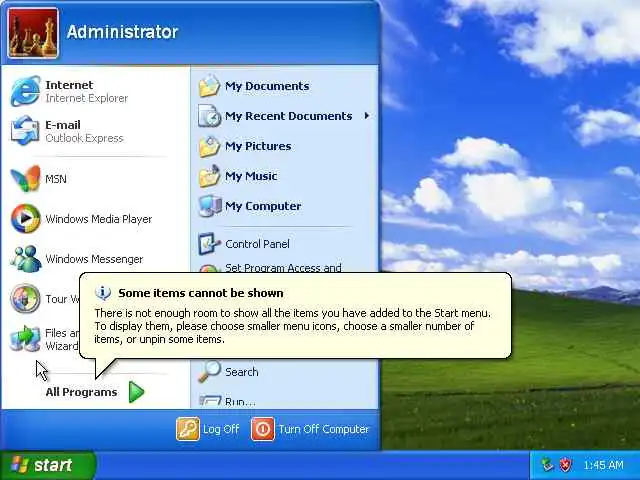Launch the Outlook Express E-mail icon
This screenshot has width=640, height=480.
(25, 131)
